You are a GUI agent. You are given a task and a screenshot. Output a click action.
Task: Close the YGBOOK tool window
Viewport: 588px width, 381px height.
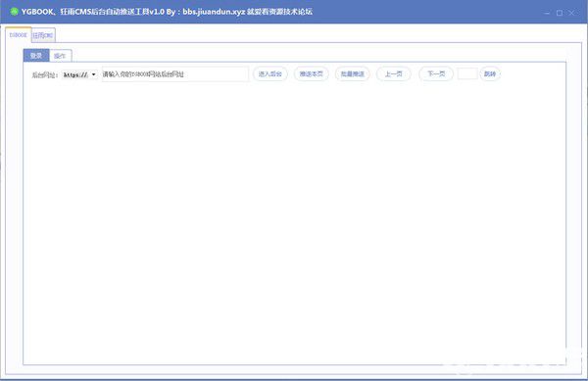pyautogui.click(x=571, y=13)
